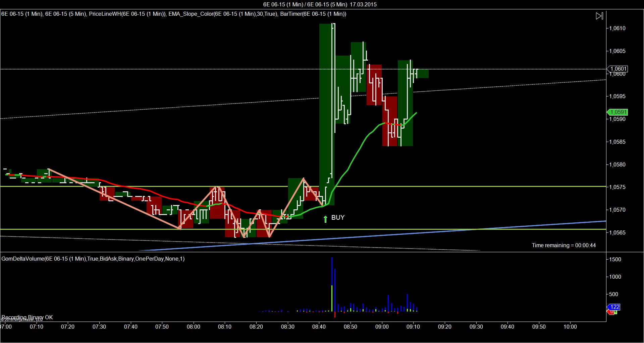Viewport: 644px width, 343px height.
Task: Click the Recording Binary OK status text
Action: point(27,317)
